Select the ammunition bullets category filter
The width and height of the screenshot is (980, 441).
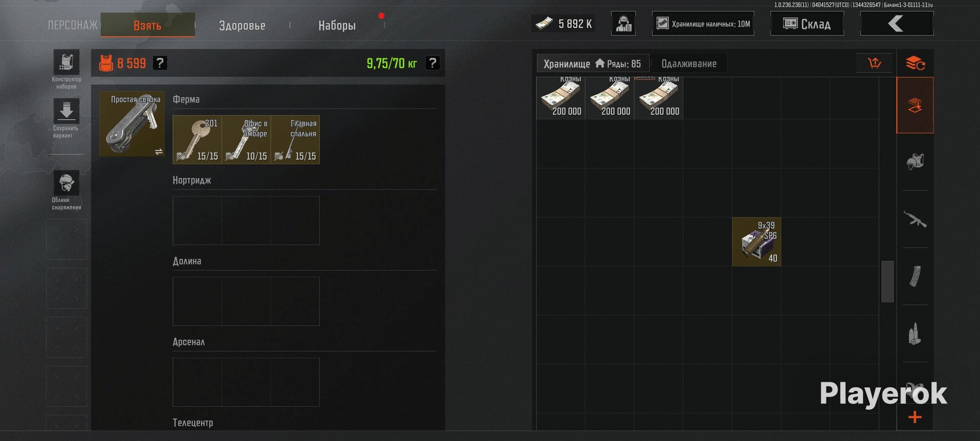coord(915,334)
